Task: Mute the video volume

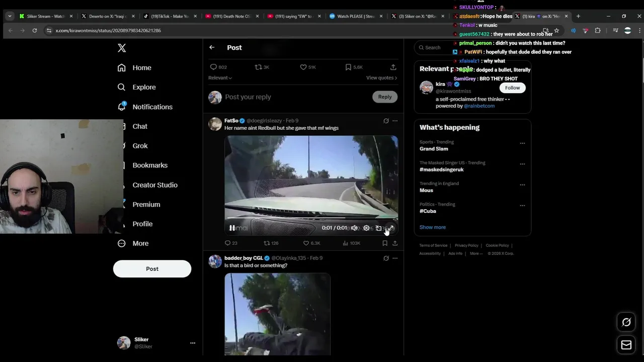Action: pos(354,228)
